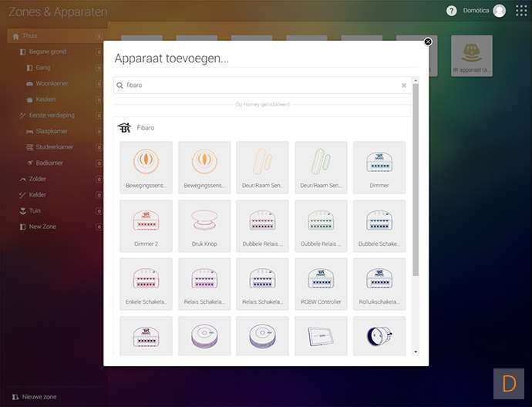Pick the RGBW Controller tile
Viewport: 532px width, 407px height.
click(x=321, y=284)
